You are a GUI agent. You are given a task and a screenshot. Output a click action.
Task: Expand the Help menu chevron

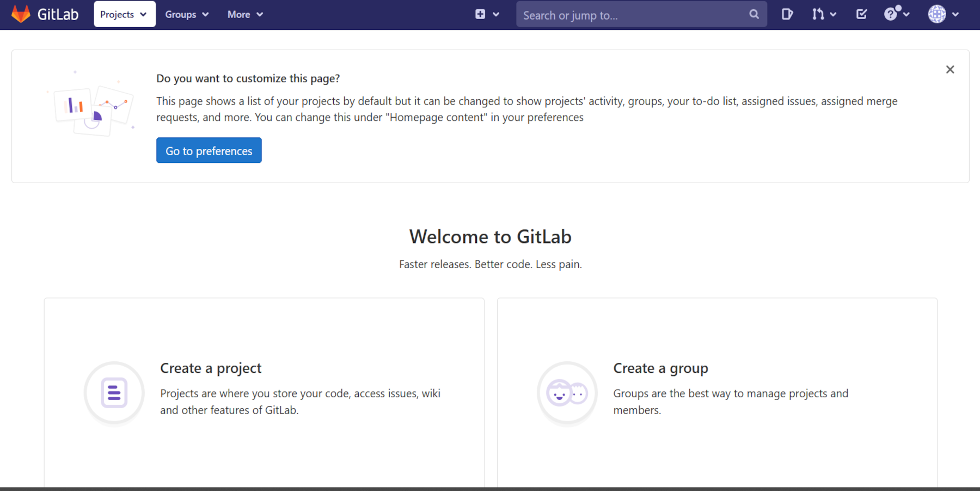click(x=906, y=15)
